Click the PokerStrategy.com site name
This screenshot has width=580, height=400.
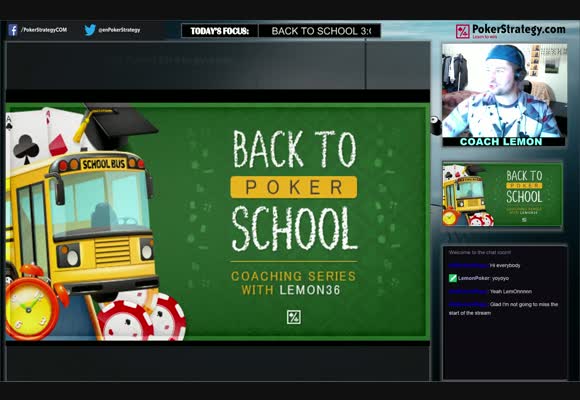(519, 30)
